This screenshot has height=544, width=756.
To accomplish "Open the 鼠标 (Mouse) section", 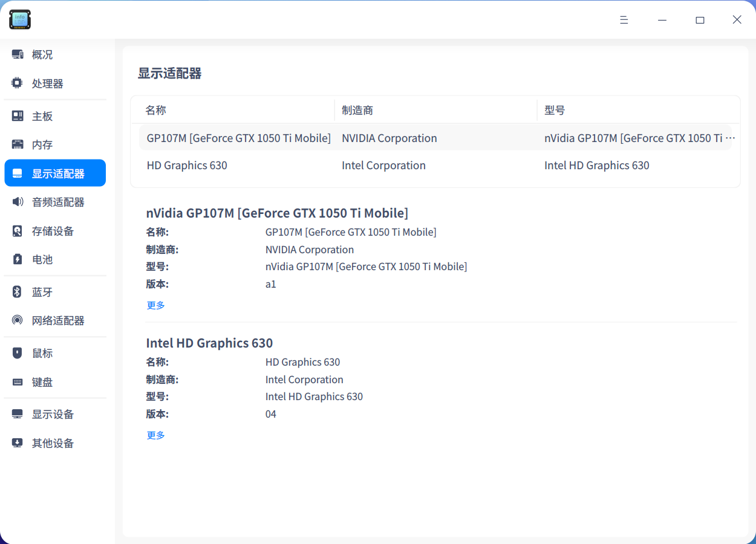I will (42, 353).
